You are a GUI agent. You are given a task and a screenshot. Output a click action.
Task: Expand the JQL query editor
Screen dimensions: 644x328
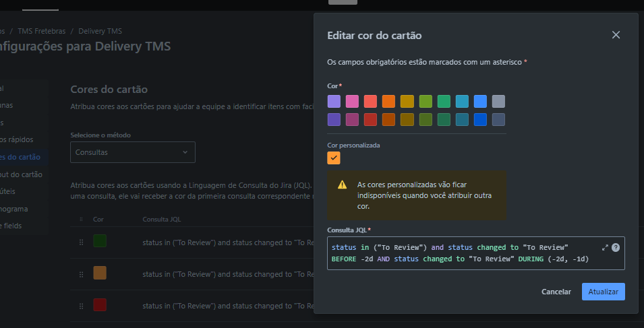point(605,248)
